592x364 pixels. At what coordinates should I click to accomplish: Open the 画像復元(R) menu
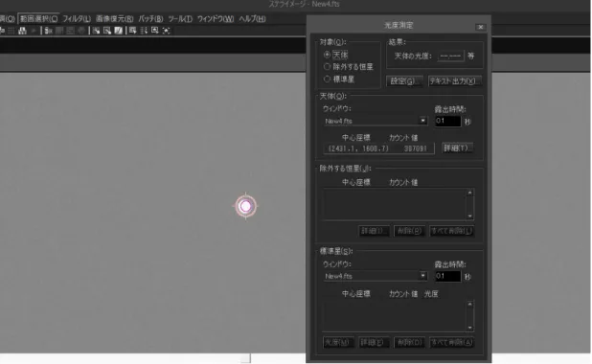coord(114,18)
